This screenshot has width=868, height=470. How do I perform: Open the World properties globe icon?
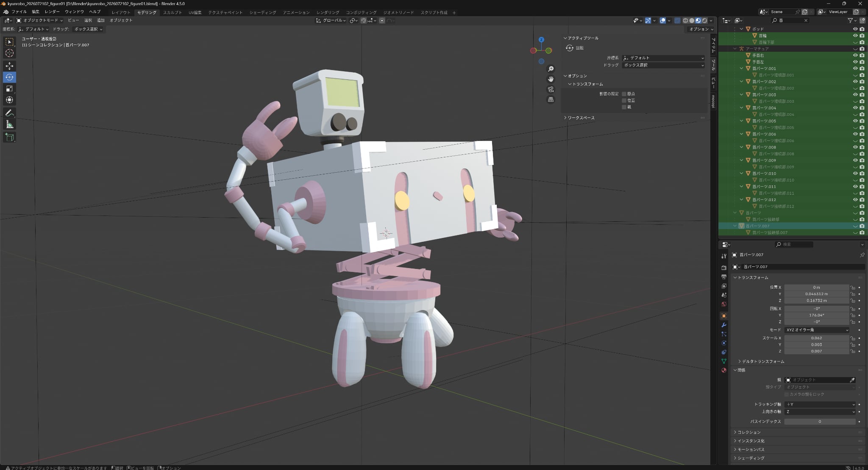tap(724, 304)
